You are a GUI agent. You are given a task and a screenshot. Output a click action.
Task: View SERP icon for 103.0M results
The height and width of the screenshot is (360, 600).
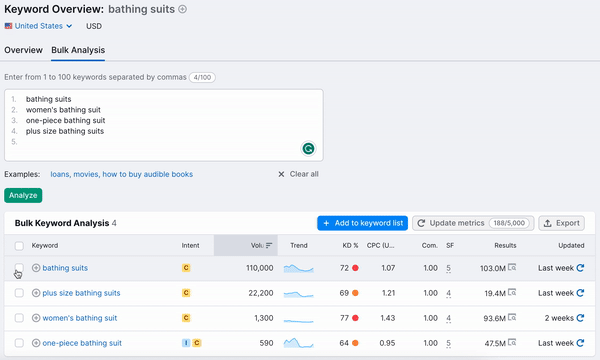(512, 267)
